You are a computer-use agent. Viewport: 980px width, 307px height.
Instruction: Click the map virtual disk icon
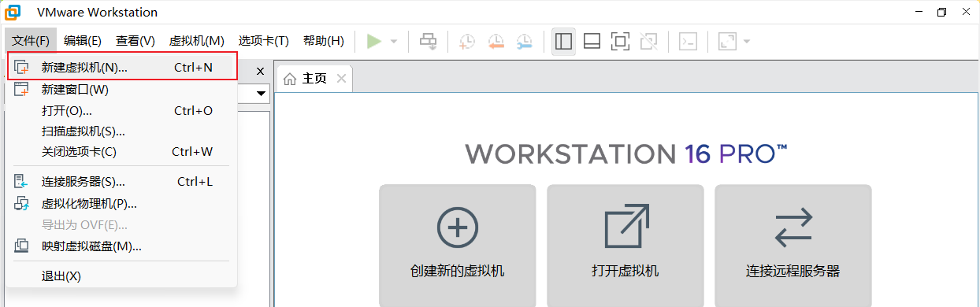pos(22,246)
